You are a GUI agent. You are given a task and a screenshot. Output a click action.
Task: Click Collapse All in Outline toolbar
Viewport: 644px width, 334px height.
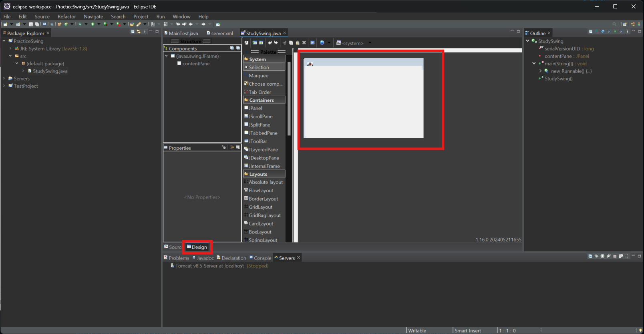[590, 32]
